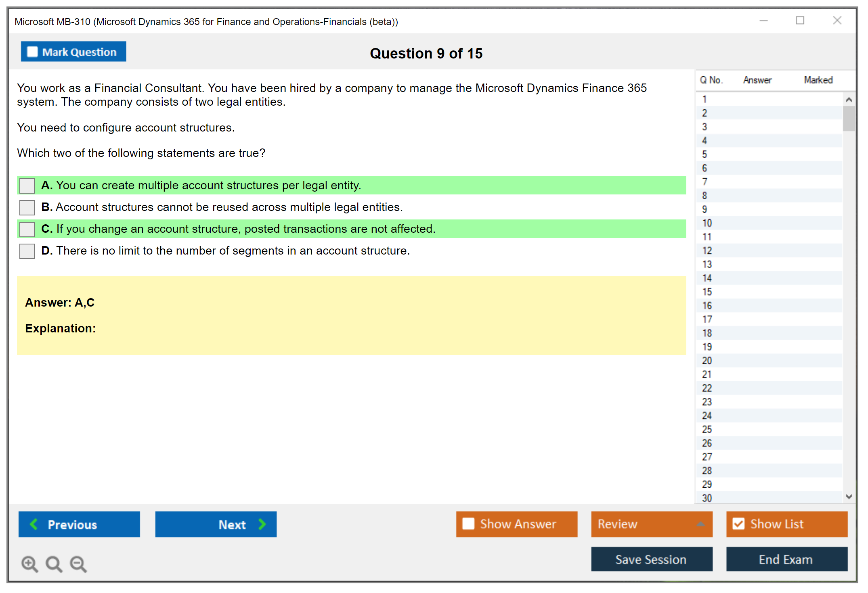Click the zoom out magnifier icon
Viewport: 868px width, 593px height.
pyautogui.click(x=78, y=564)
